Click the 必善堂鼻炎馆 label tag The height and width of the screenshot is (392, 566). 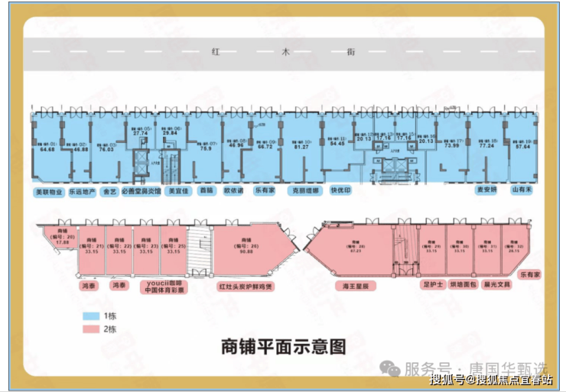(141, 192)
